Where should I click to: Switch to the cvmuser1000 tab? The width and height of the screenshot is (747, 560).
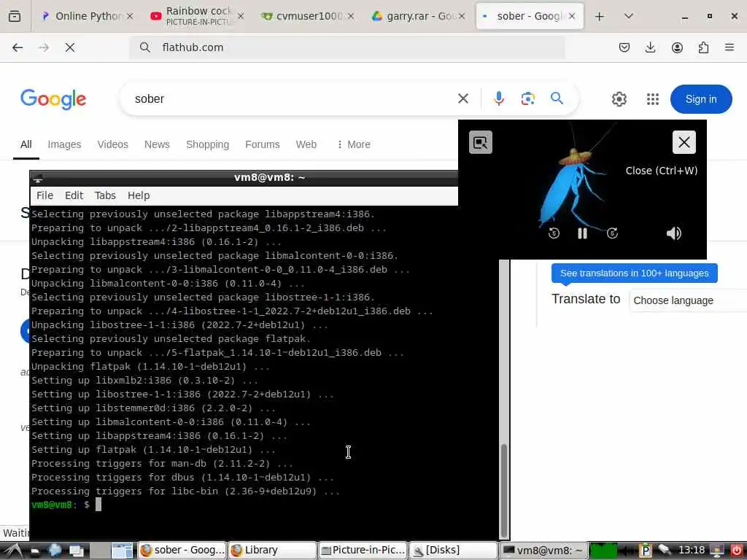tap(308, 16)
